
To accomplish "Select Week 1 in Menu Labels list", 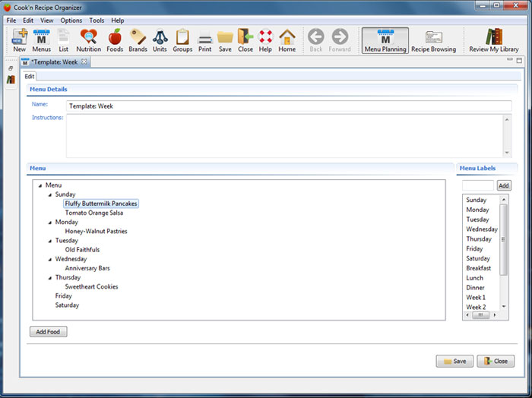I will pyautogui.click(x=476, y=297).
